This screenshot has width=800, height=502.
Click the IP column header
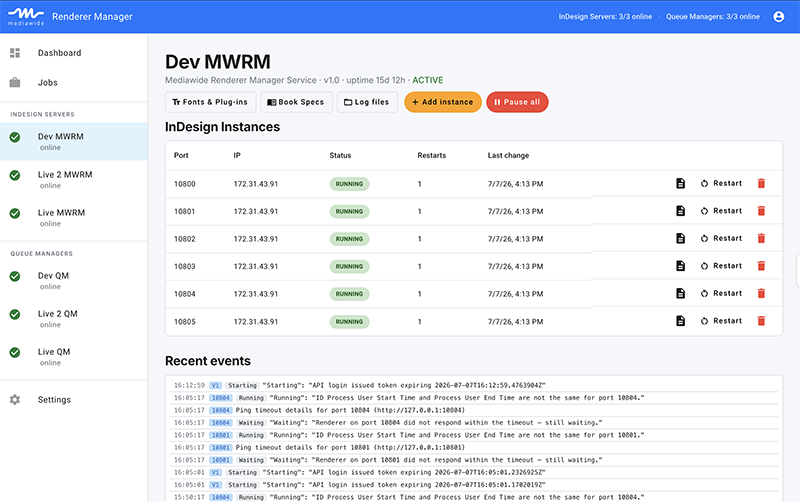237,155
